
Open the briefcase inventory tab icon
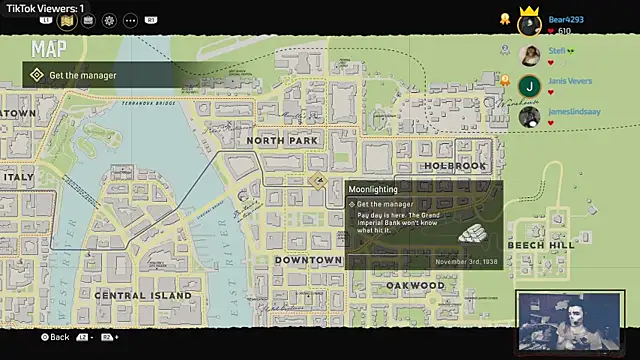88,20
